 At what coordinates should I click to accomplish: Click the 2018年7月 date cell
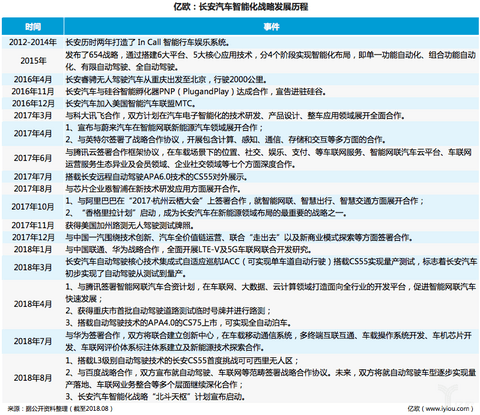click(x=33, y=341)
